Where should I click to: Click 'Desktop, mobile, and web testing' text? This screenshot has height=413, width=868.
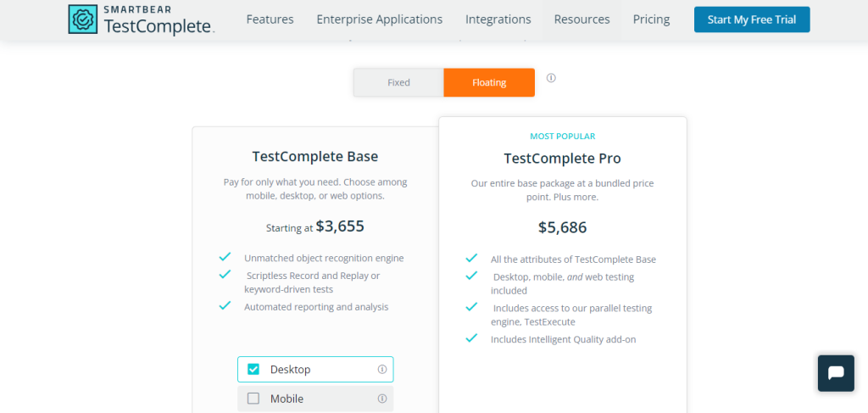click(x=563, y=283)
